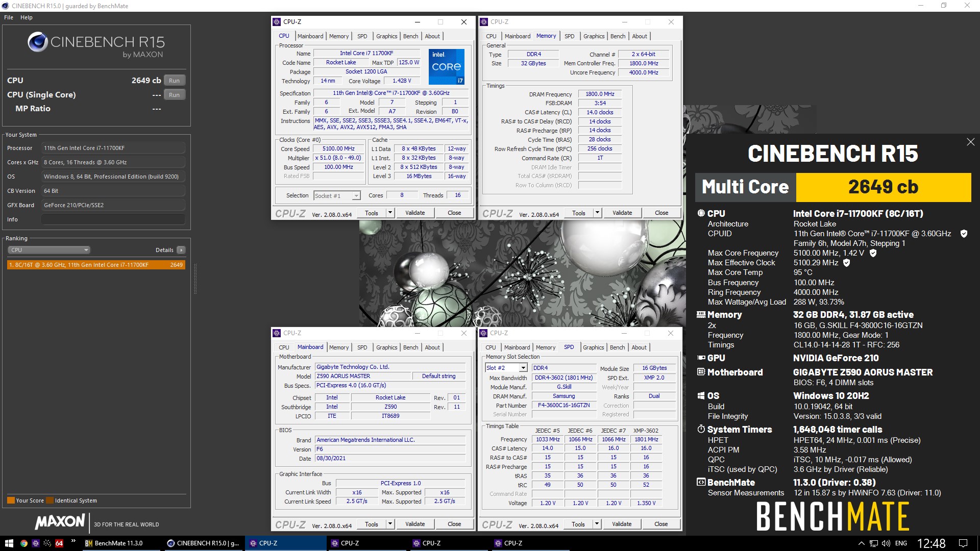Image resolution: width=980 pixels, height=551 pixels.
Task: Open the Slot #2 memory slot dropdown
Action: point(506,368)
